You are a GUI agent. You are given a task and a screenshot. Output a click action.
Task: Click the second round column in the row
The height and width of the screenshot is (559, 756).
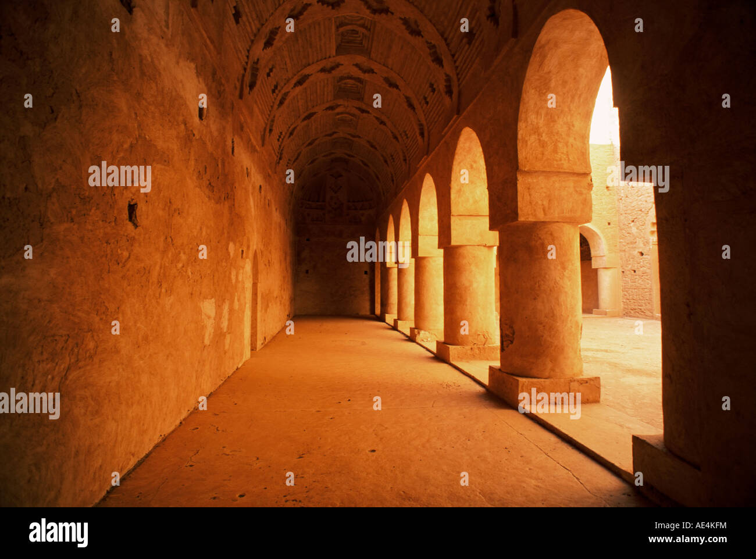(x=470, y=295)
